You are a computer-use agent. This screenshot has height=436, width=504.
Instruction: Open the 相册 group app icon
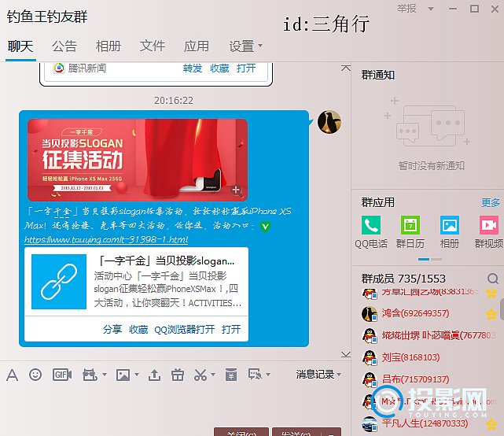point(450,225)
